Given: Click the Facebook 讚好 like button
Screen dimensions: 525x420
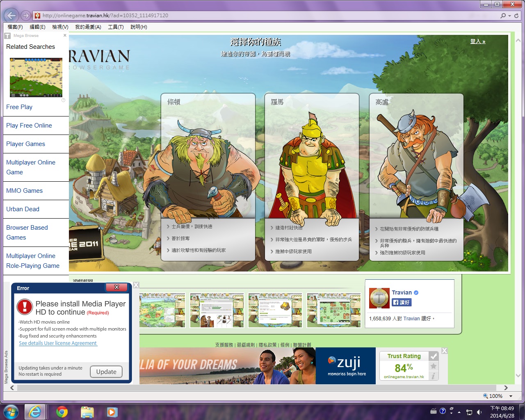Looking at the screenshot, I should tap(402, 302).
